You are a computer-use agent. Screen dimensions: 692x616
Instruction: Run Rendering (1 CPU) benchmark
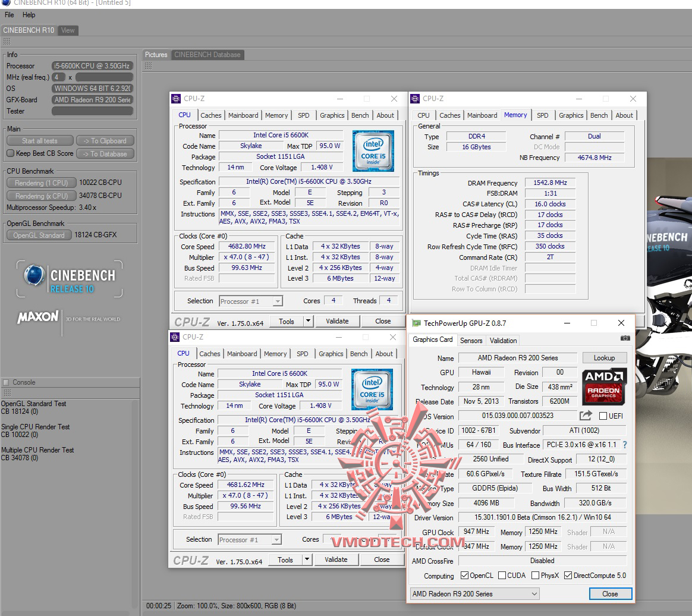click(x=41, y=183)
